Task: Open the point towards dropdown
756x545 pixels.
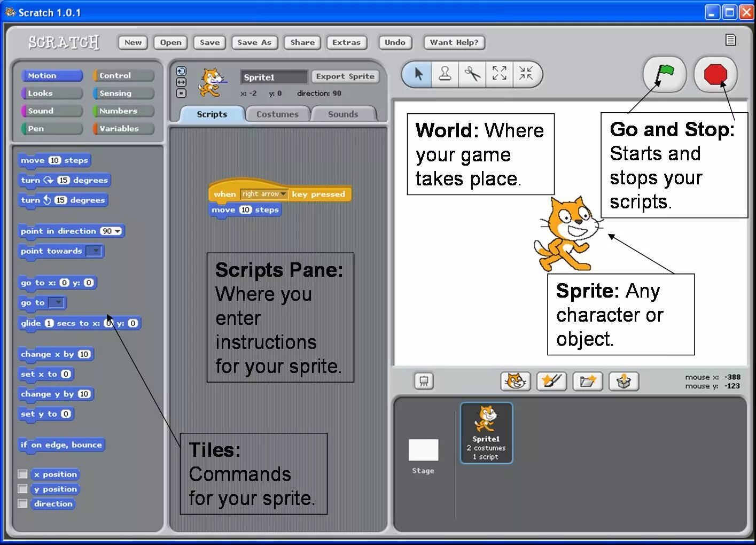Action: 94,251
